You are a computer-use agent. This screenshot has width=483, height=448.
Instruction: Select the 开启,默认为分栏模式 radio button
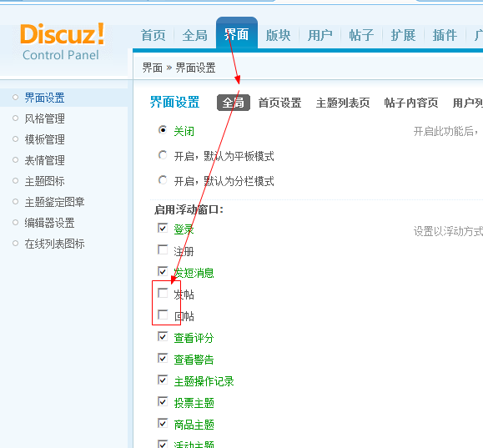[x=163, y=180]
